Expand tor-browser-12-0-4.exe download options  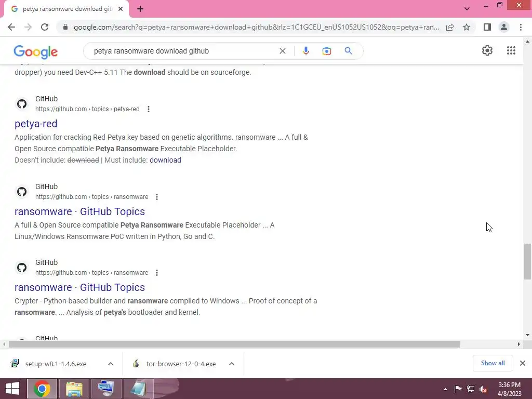click(x=232, y=364)
